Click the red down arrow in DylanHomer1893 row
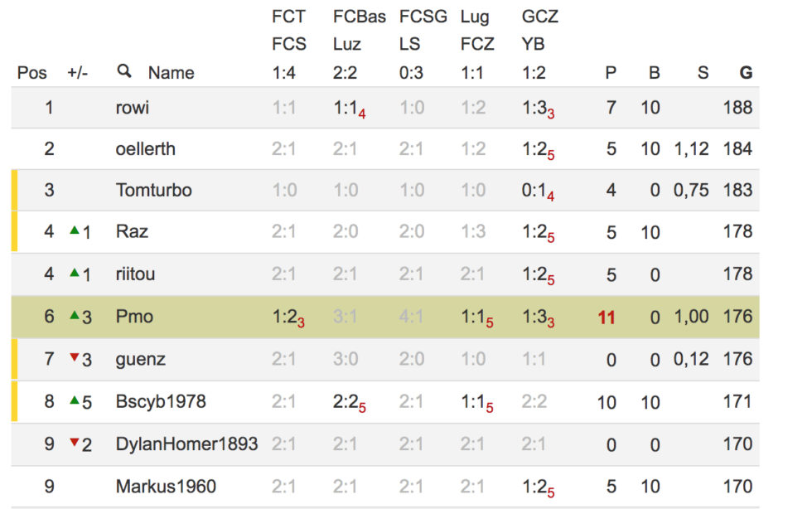This screenshot has width=812, height=509. 75,442
